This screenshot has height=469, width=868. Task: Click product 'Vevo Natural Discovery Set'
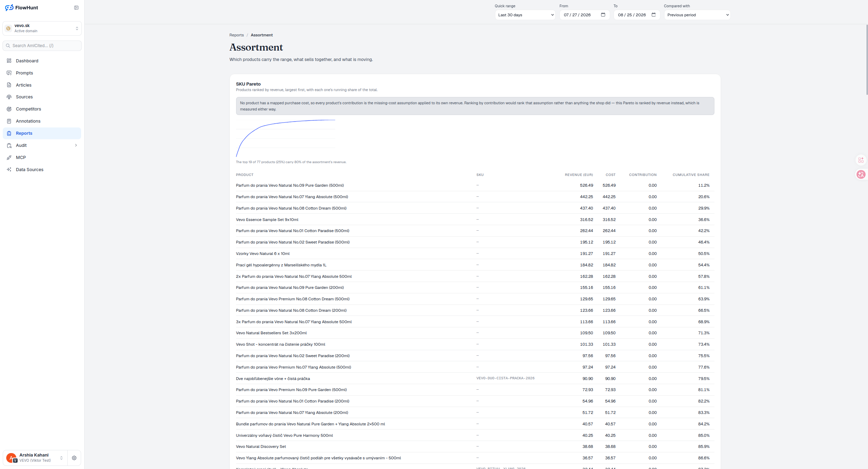click(x=261, y=446)
